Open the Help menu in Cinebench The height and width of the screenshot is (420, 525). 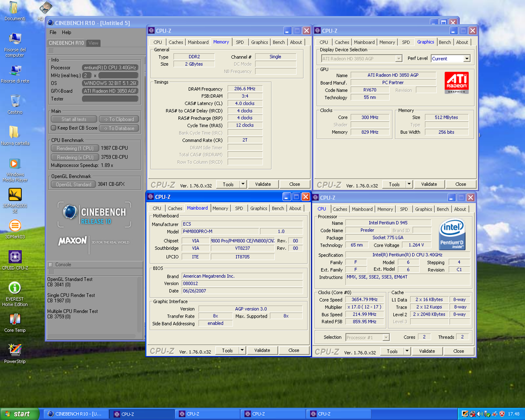(66, 32)
